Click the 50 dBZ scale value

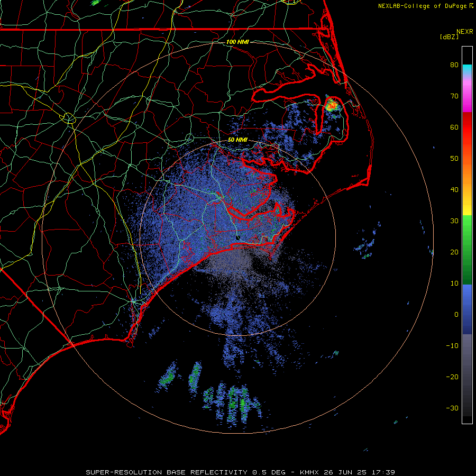coord(454,159)
